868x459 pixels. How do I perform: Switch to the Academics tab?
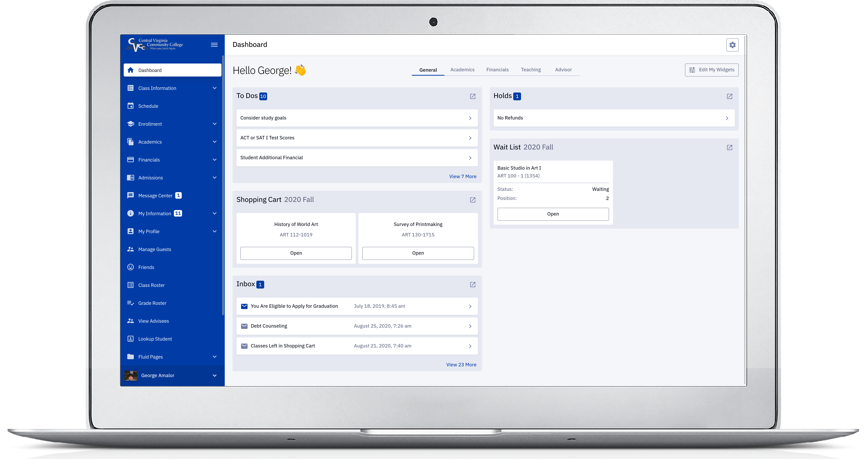pos(462,70)
